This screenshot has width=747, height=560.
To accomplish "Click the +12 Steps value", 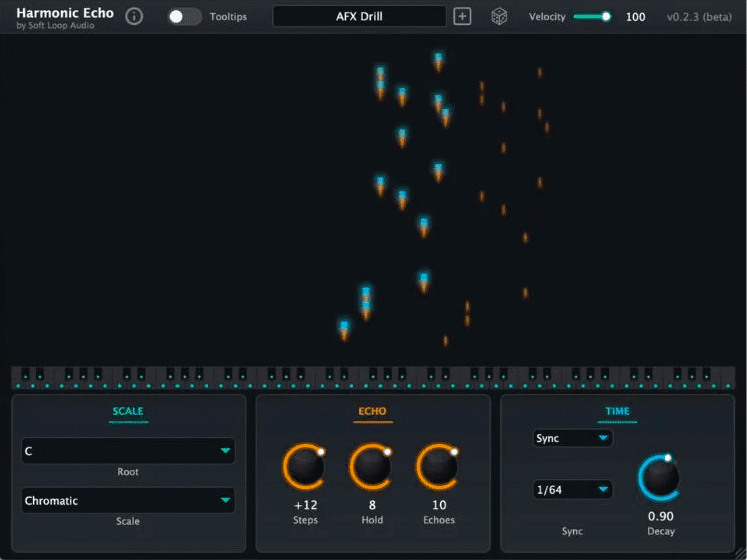I will [305, 505].
